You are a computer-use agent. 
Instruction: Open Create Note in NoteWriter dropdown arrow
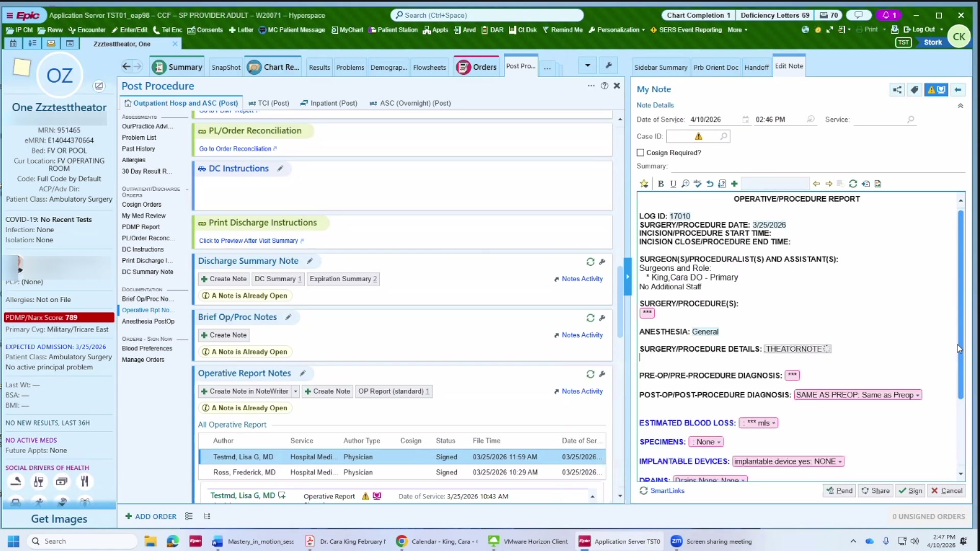coord(296,391)
